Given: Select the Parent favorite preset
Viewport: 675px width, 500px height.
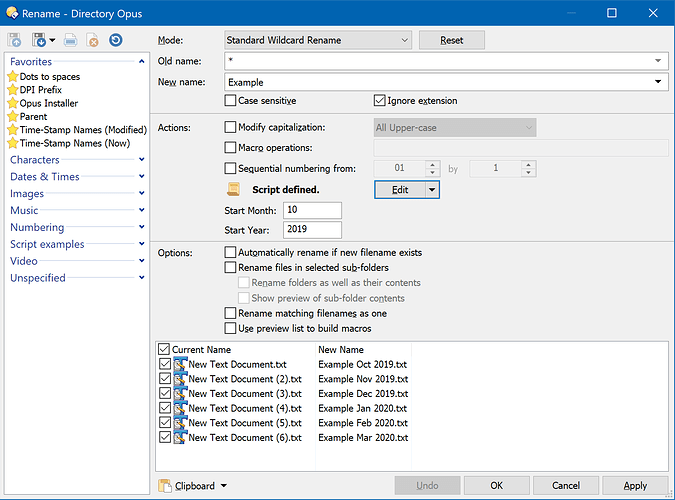Looking at the screenshot, I should pos(33,117).
